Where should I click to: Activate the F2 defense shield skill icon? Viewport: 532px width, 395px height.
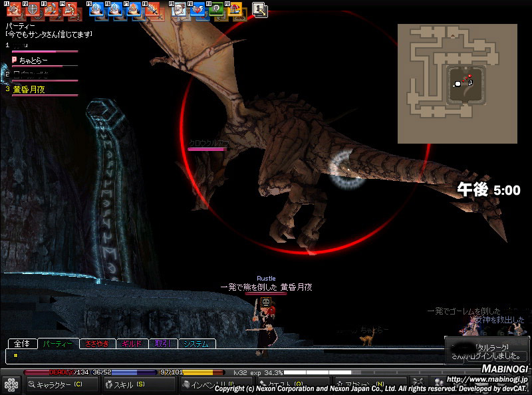coord(33,9)
